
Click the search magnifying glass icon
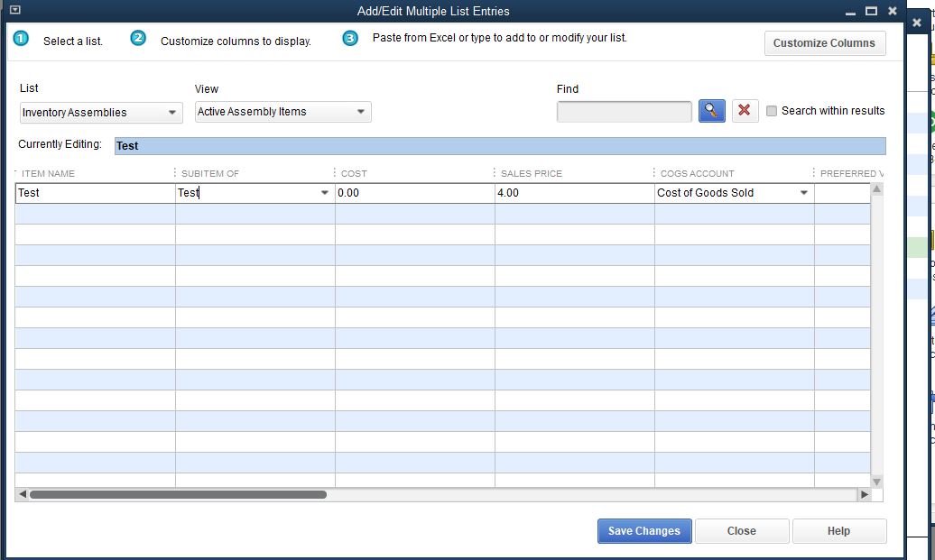pos(711,111)
